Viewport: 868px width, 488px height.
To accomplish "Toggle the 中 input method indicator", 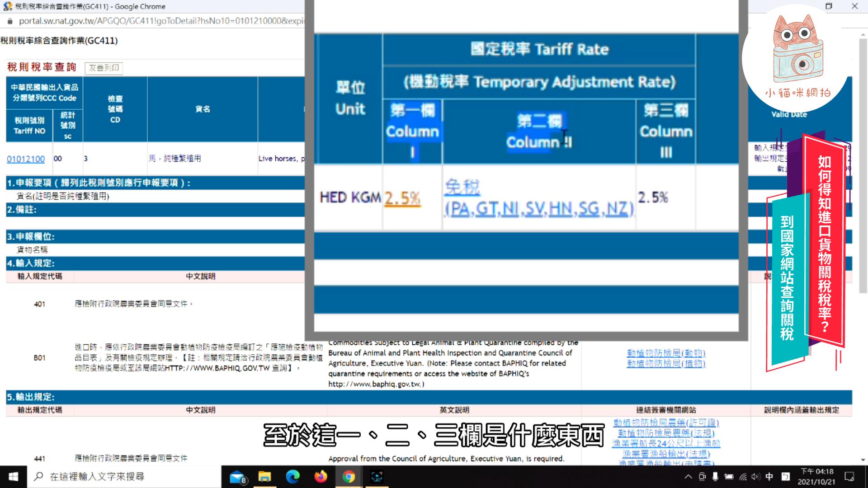I will coord(769,476).
